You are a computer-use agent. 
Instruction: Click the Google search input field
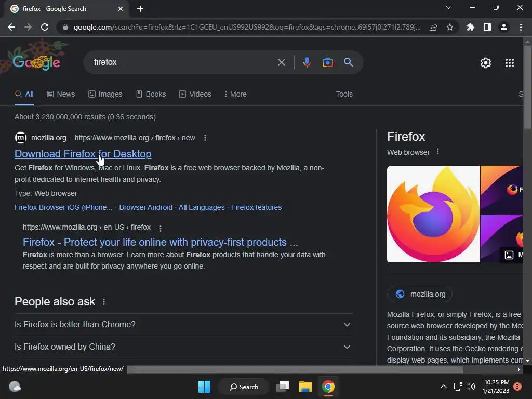pos(183,62)
